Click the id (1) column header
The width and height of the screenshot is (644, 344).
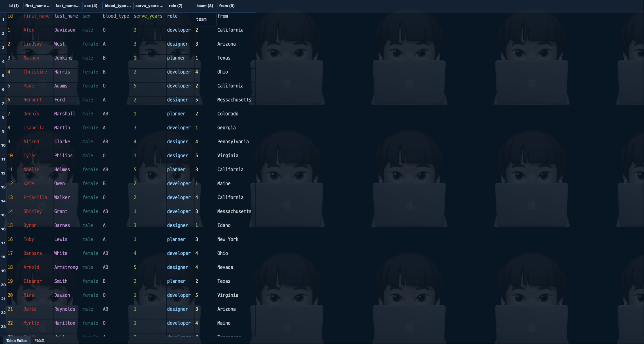(14, 6)
